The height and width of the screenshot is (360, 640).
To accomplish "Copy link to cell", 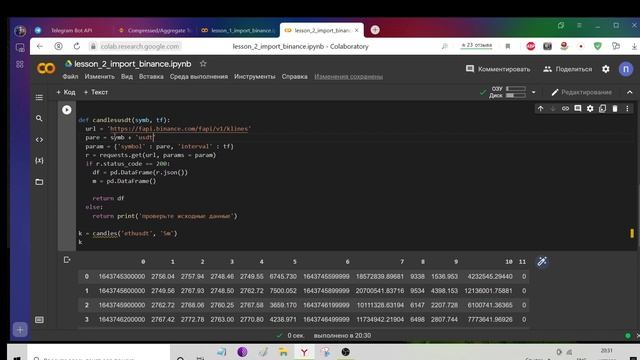I will pyautogui.click(x=565, y=109).
